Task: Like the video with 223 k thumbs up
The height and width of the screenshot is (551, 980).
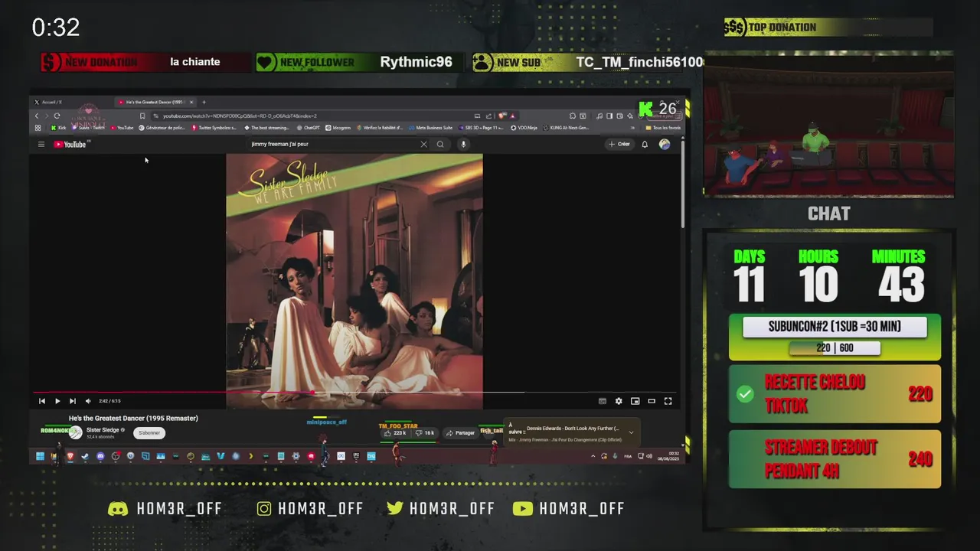Action: [x=396, y=433]
